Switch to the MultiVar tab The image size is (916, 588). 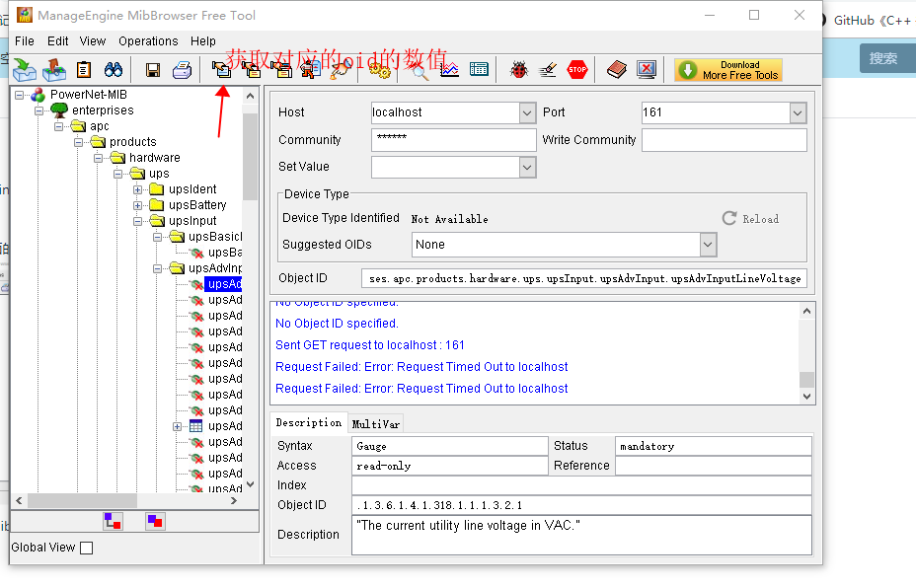(x=376, y=424)
